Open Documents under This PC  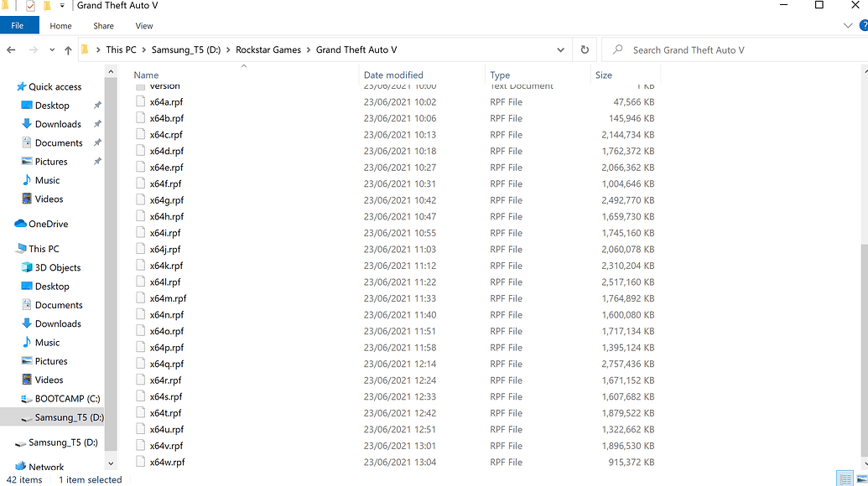[58, 305]
